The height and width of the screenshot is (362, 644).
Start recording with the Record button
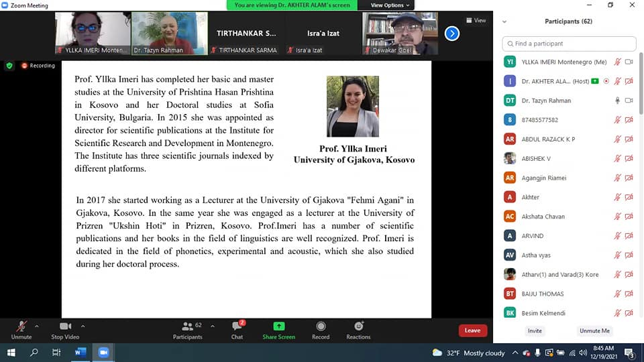coord(321,330)
